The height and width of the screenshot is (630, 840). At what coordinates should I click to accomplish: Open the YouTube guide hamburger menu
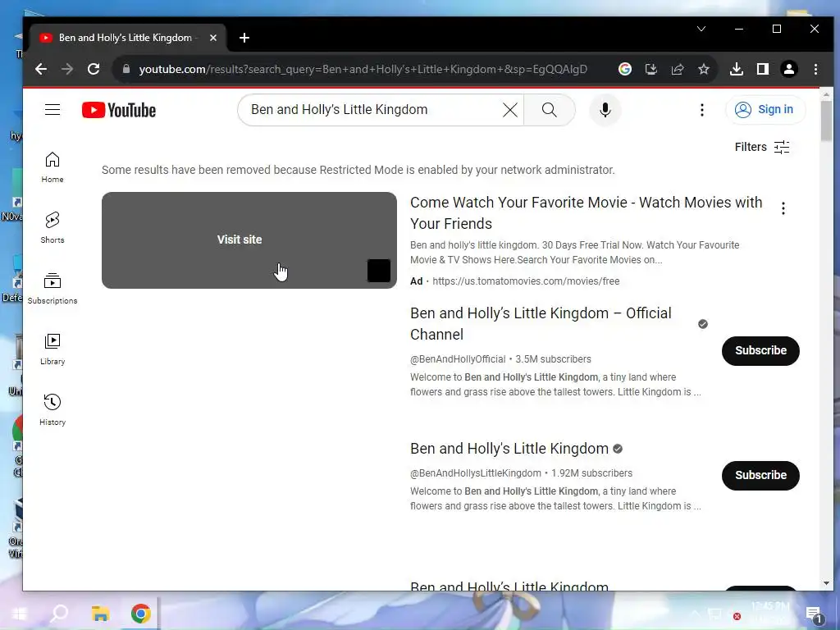click(52, 110)
